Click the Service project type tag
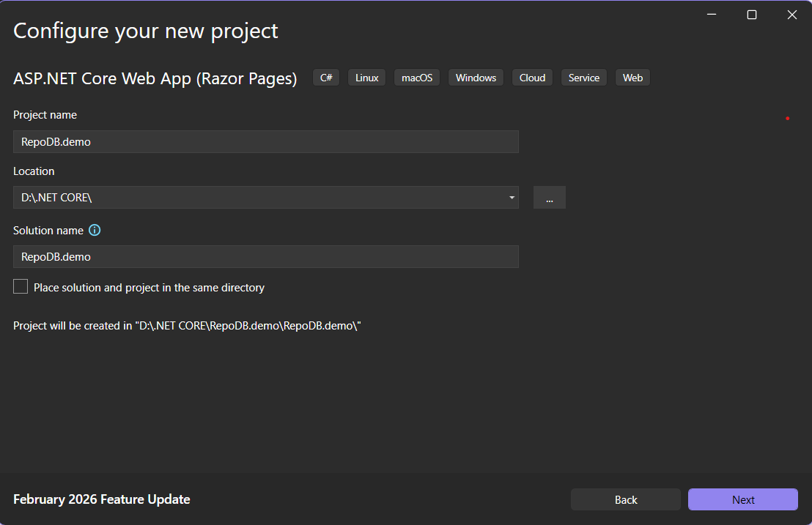The height and width of the screenshot is (525, 812). (583, 78)
